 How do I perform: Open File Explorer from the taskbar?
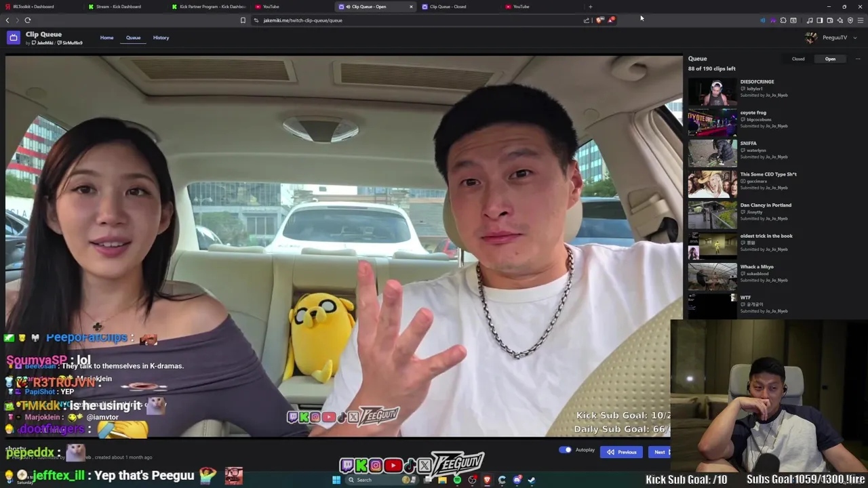(442, 480)
